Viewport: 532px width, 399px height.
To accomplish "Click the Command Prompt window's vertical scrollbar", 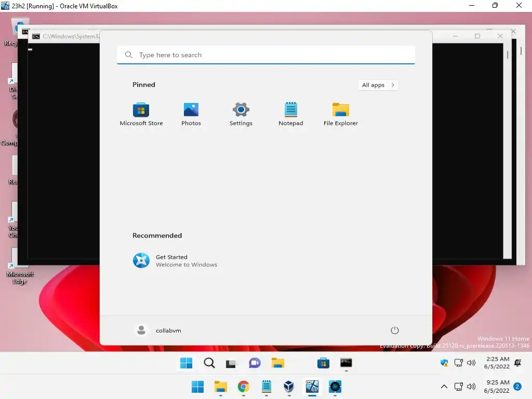I will [x=507, y=151].
